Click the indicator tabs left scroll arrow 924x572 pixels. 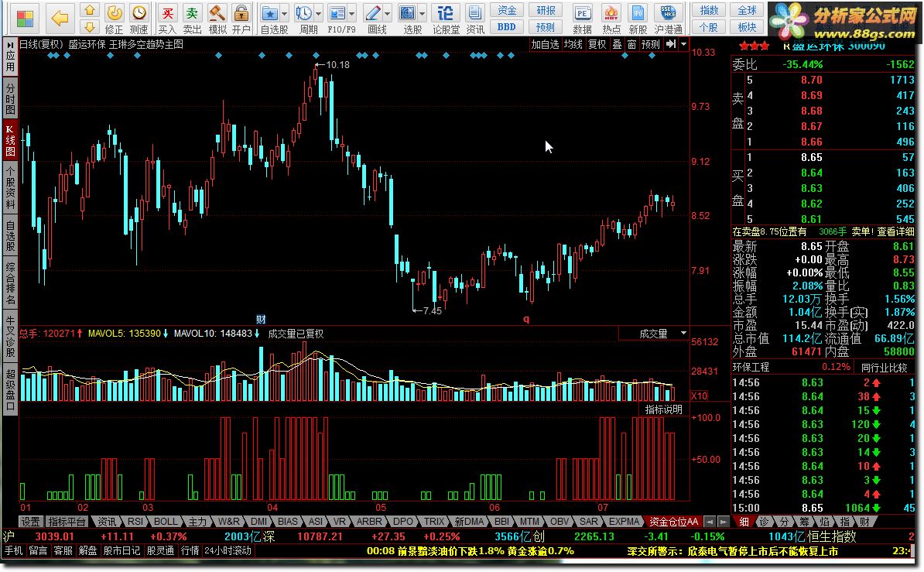click(710, 522)
